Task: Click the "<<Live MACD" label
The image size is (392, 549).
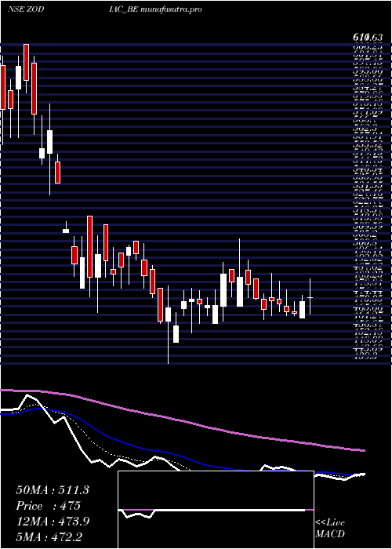Action: [330, 529]
